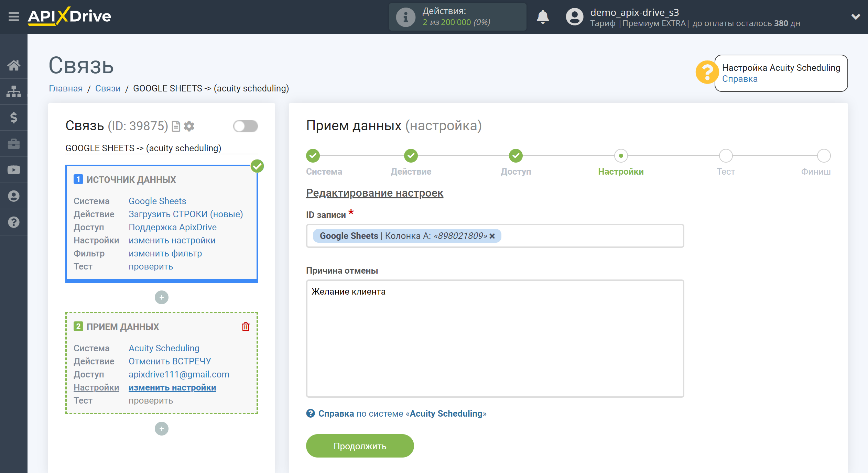Add step between source and receiver
Screen dimensions: 868x473
pos(162,297)
